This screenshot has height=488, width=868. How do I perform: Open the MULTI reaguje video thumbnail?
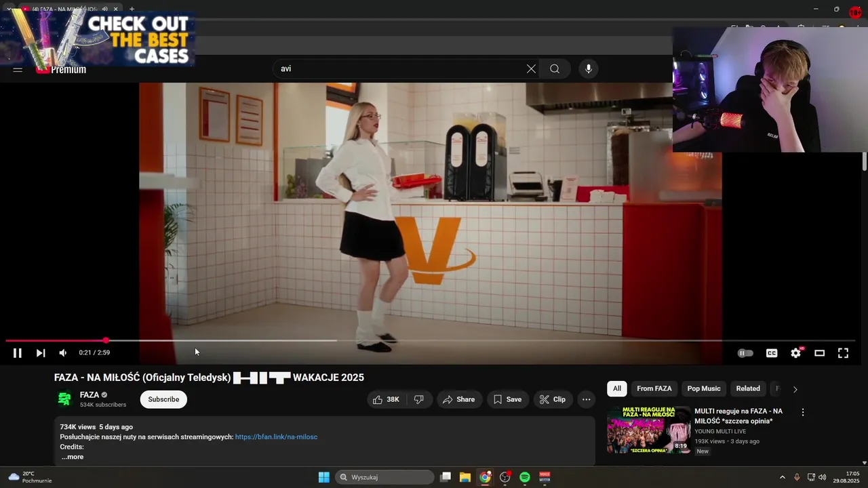tap(649, 430)
